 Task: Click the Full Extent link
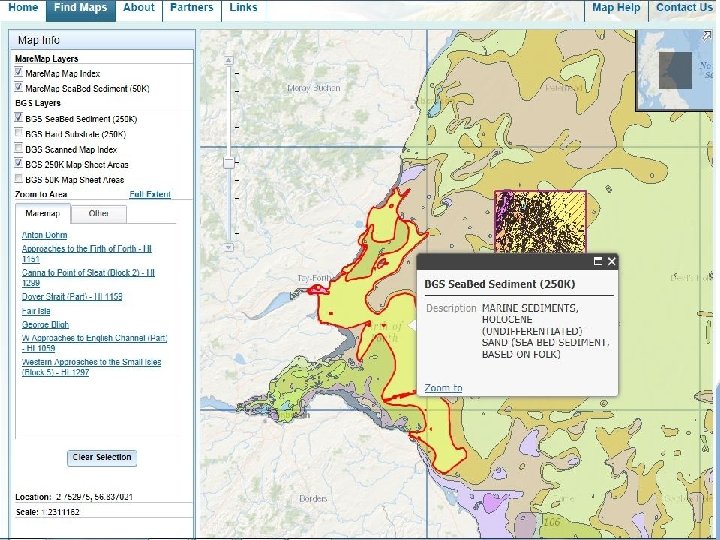click(x=150, y=194)
